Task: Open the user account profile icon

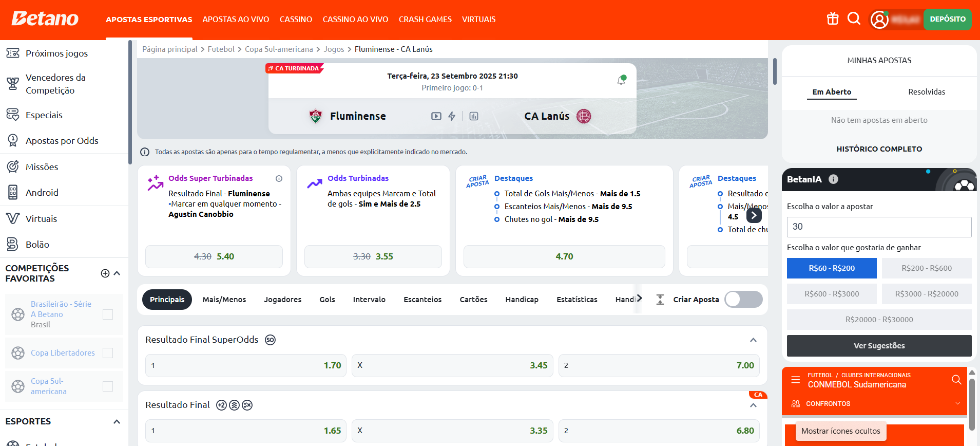Action: tap(879, 20)
